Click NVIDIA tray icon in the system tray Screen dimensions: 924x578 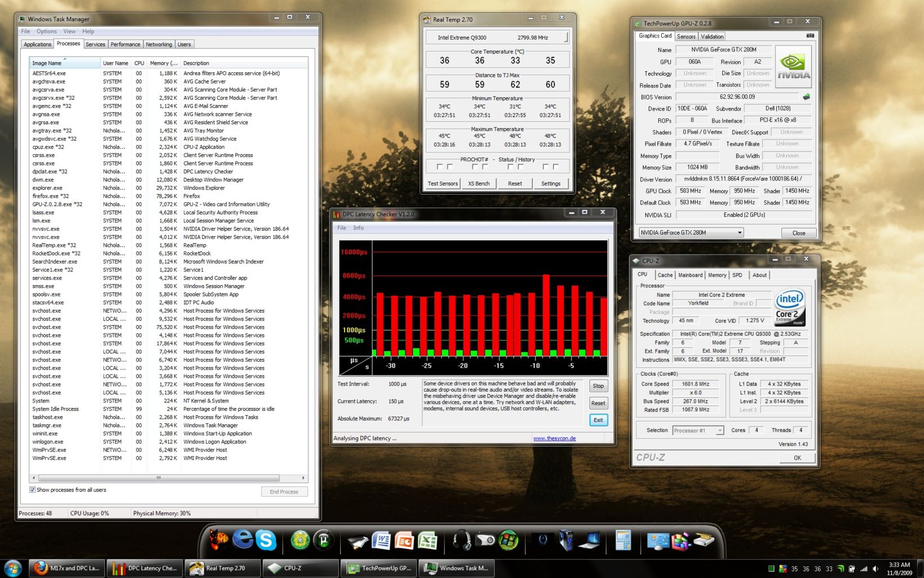pos(841,568)
